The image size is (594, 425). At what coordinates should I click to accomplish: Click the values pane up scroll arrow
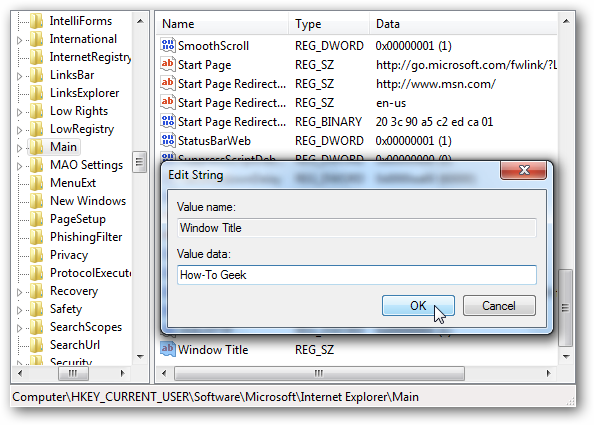566,21
